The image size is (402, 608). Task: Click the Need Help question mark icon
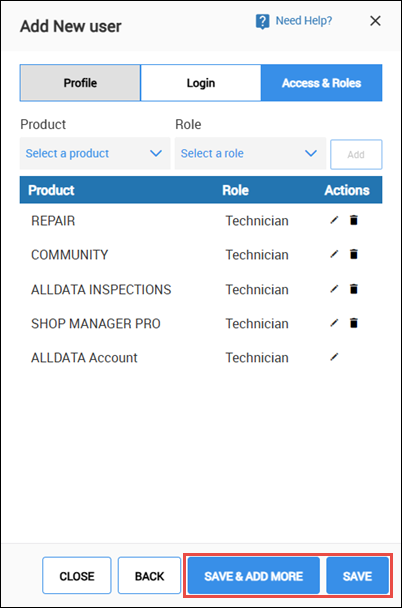[x=262, y=21]
